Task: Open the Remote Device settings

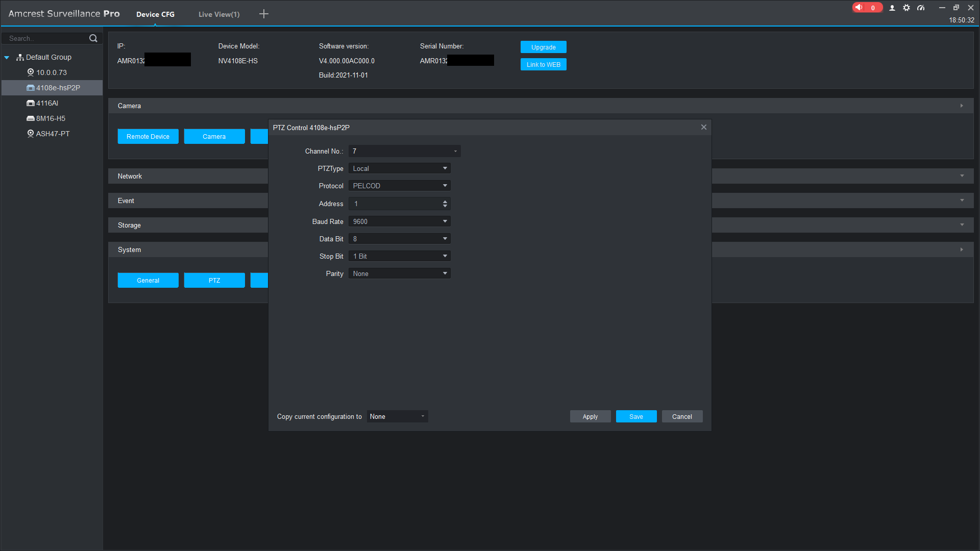Action: (148, 136)
